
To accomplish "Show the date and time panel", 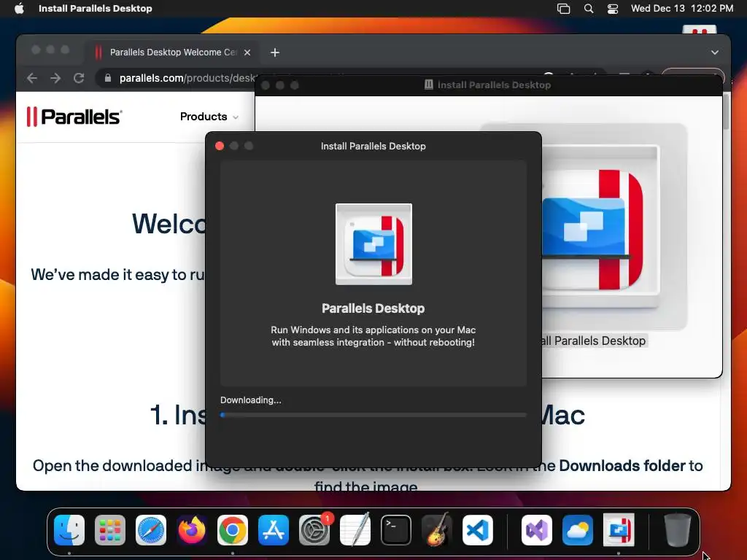I will point(682,9).
